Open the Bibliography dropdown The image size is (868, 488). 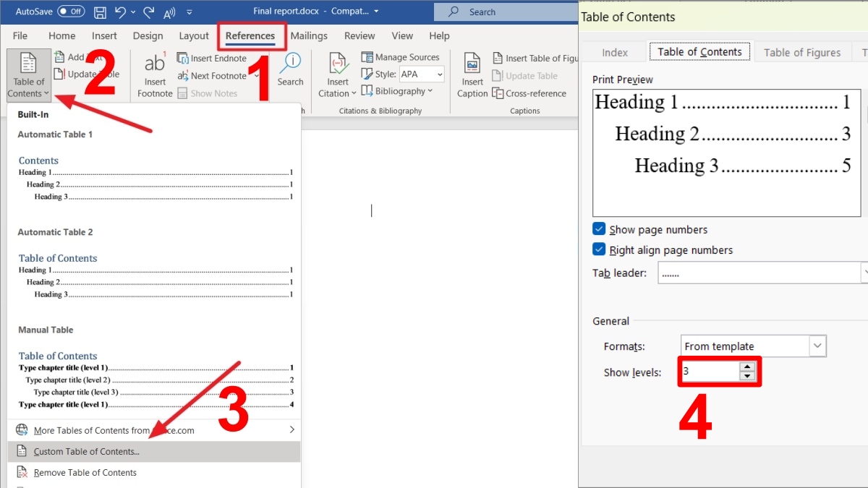tap(397, 91)
